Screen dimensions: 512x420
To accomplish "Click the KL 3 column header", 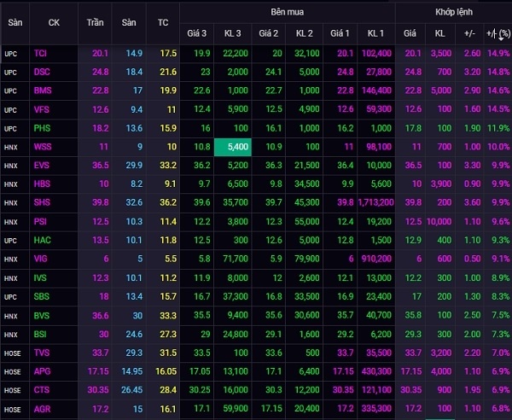I will point(232,33).
